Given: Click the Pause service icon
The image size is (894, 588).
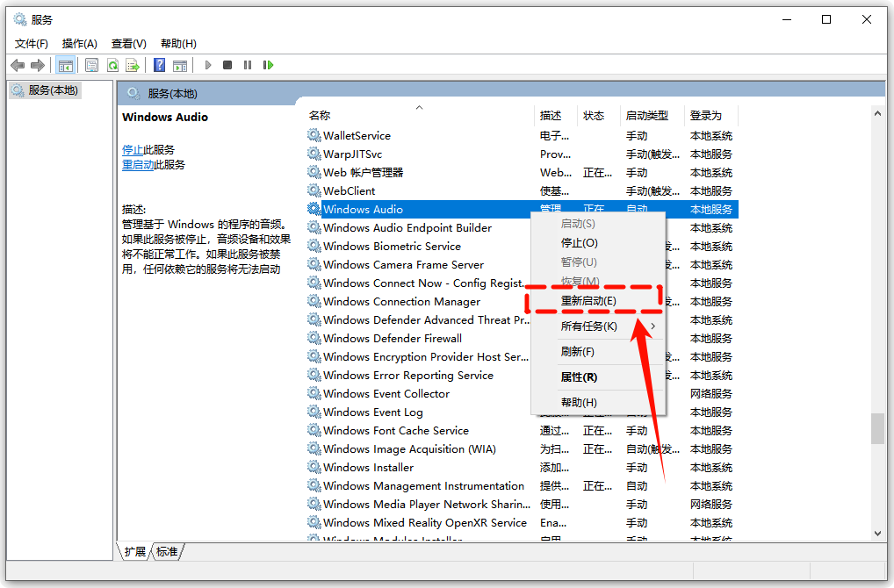Looking at the screenshot, I should coord(248,66).
